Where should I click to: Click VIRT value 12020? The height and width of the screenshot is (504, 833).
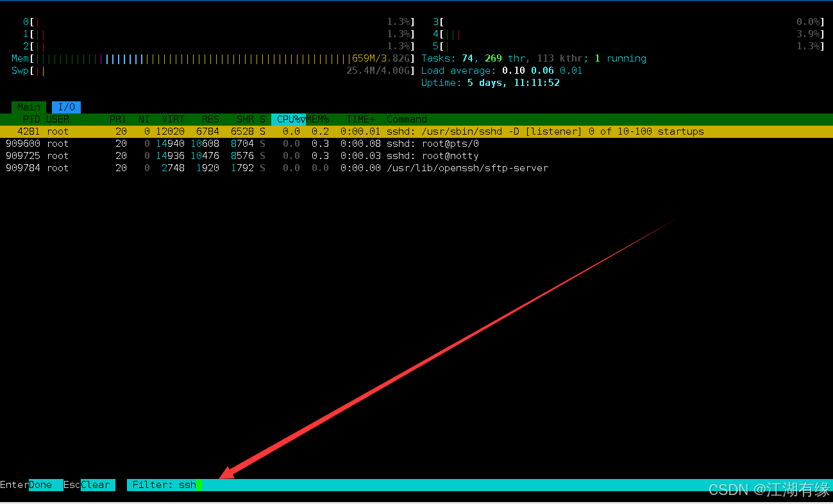170,131
